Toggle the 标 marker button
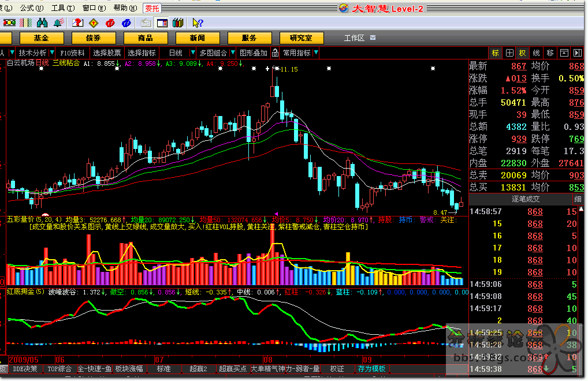This screenshot has height=381, width=588. pyautogui.click(x=496, y=53)
